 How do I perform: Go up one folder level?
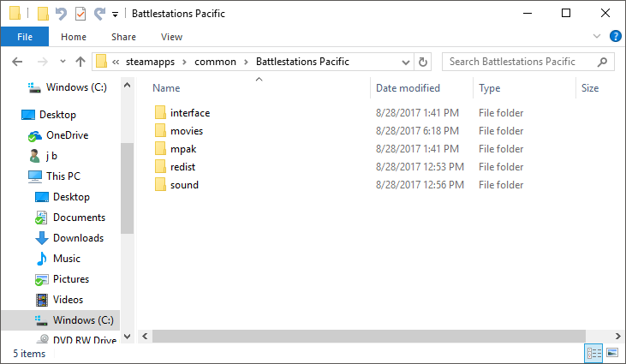click(x=80, y=62)
